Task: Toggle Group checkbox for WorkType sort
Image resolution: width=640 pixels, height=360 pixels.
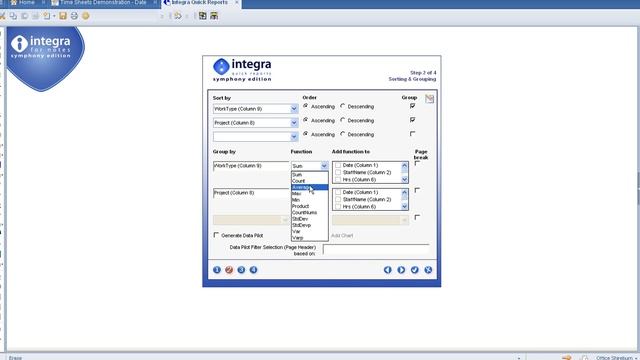Action: pos(413,106)
